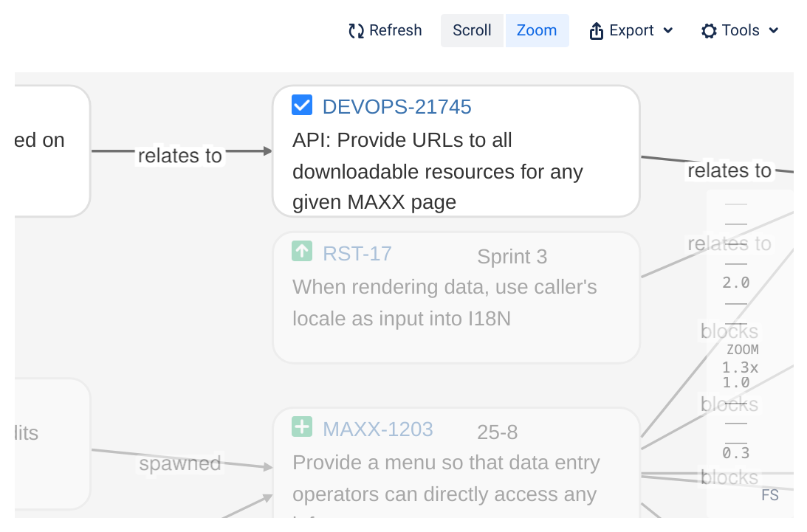Set zoom slider to the 0.3 mark
This screenshot has width=807, height=532.
pos(735,453)
